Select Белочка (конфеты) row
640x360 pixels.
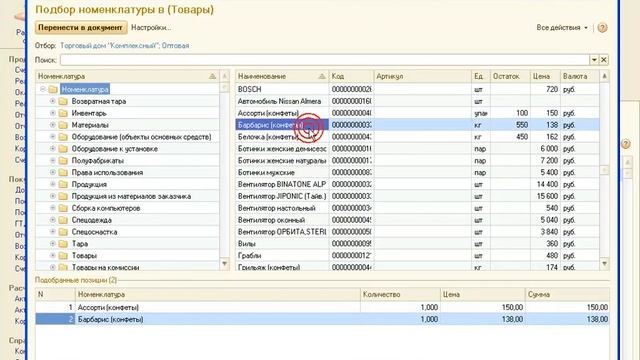pyautogui.click(x=417, y=137)
